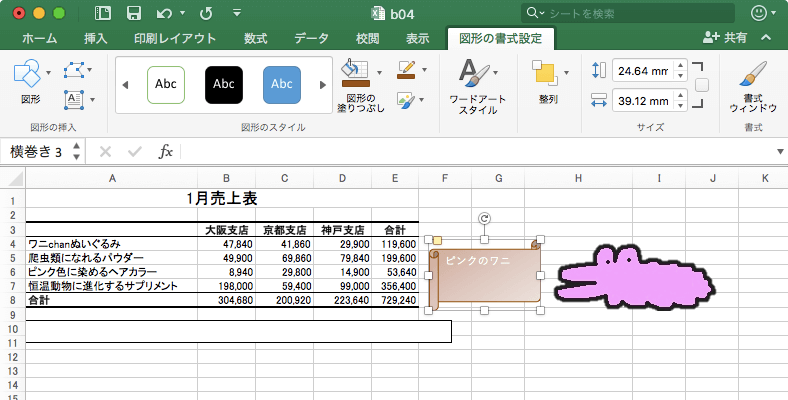Image resolution: width=788 pixels, height=400 pixels.
Task: Insert a text box from ribbon
Action: pyautogui.click(x=74, y=99)
